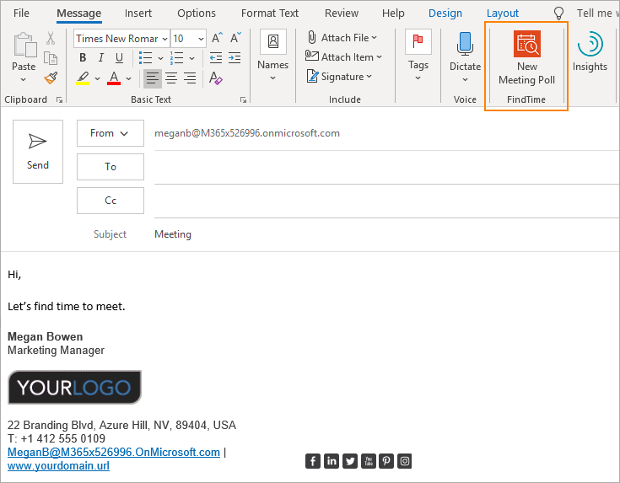Click the Send button
The height and width of the screenshot is (483, 620).
coord(38,152)
